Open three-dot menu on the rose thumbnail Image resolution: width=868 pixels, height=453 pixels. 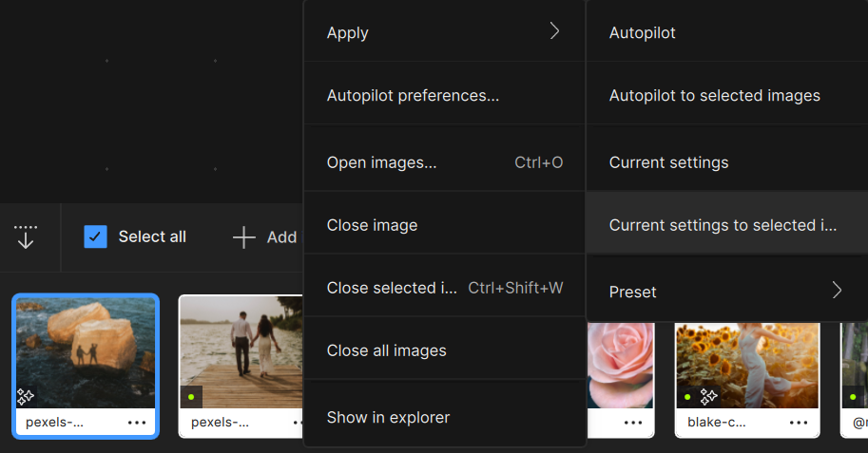click(633, 423)
